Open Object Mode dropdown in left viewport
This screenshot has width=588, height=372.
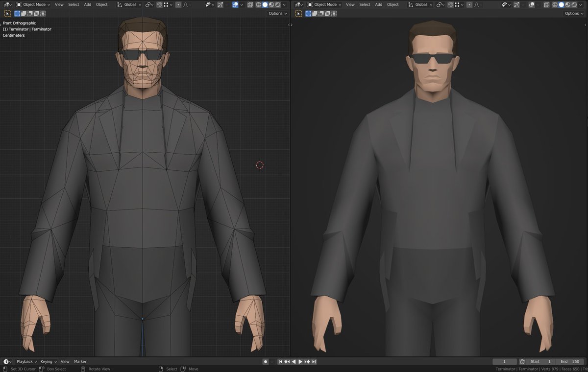(x=33, y=4)
